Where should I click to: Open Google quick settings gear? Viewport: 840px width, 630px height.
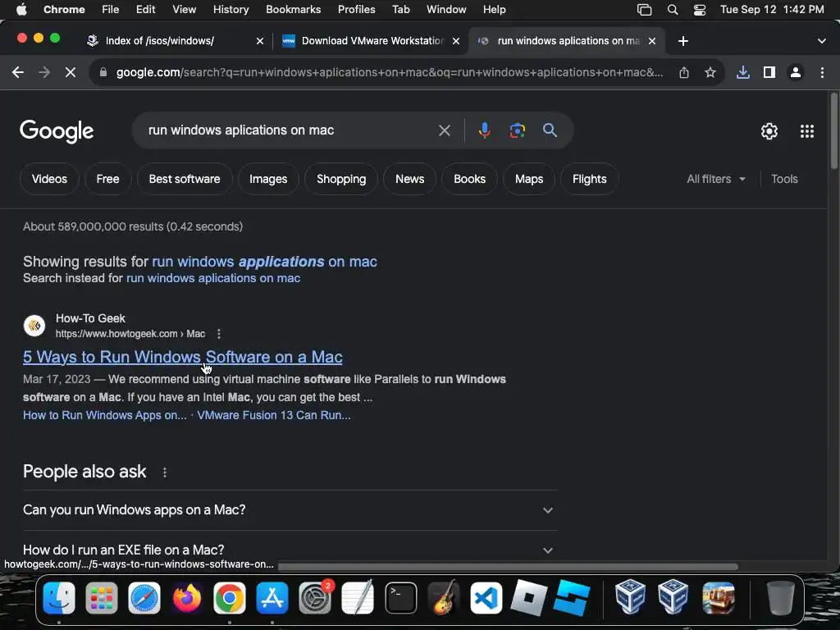tap(769, 131)
